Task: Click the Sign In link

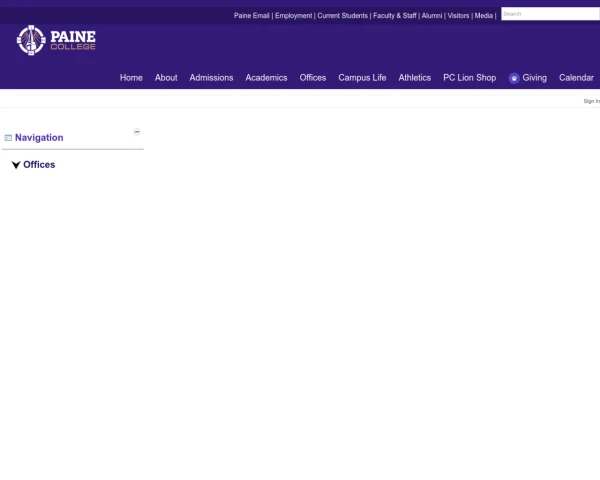Action: (x=592, y=101)
